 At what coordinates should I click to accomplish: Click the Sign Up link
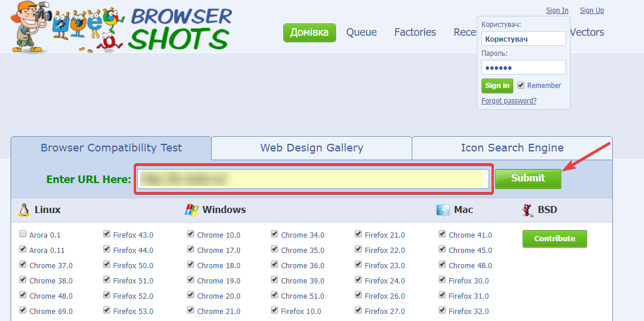(592, 11)
